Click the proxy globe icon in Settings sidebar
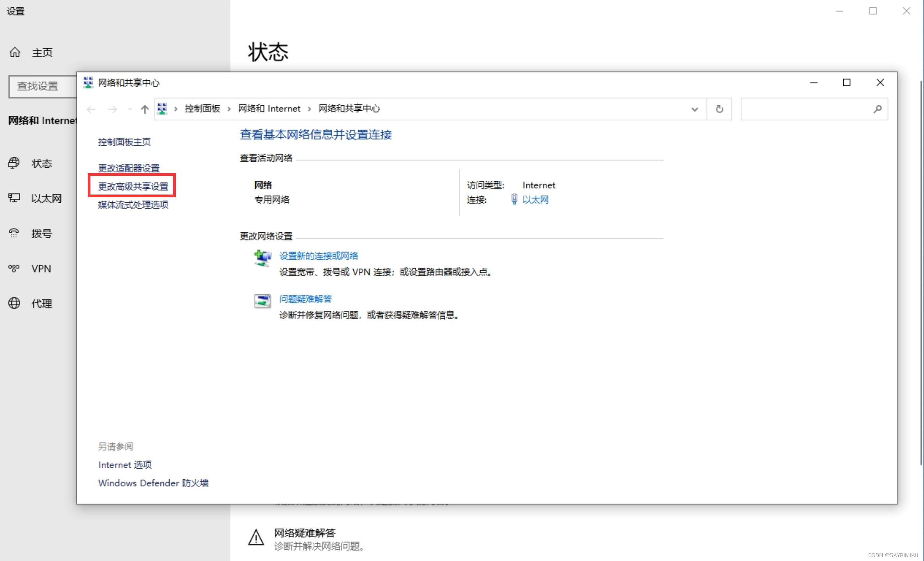Viewport: 924px width, 561px height. (x=14, y=303)
